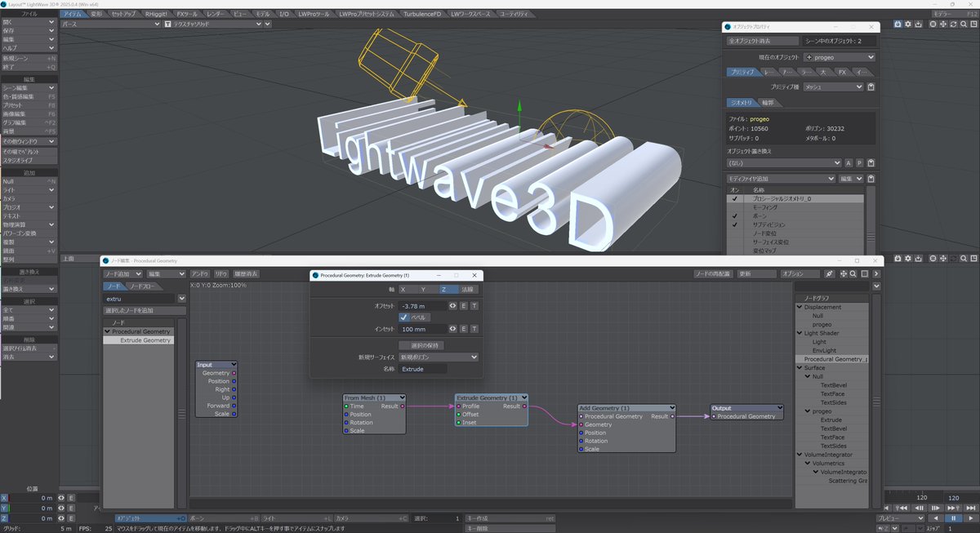Click the ノードの再配置 button
Viewport: 980px width, 533px height.
(x=711, y=274)
